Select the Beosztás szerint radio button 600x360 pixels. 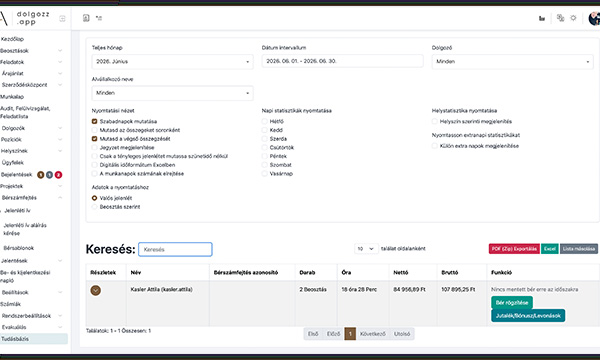(95, 207)
